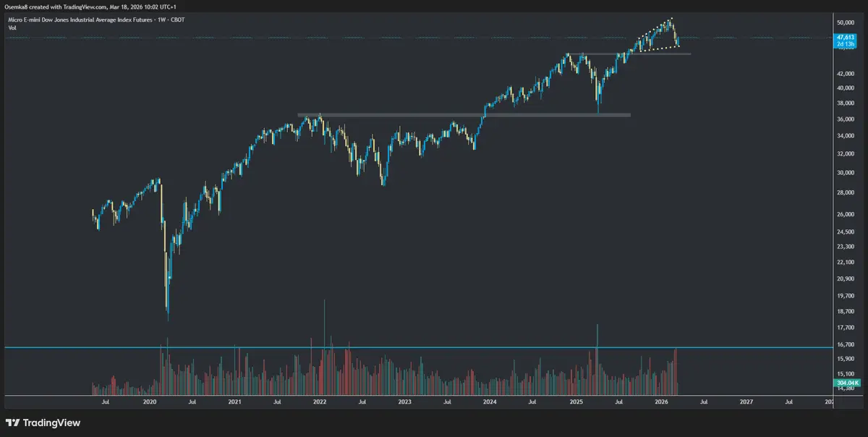Click the 2025 time axis label
868x437 pixels.
(x=576, y=401)
